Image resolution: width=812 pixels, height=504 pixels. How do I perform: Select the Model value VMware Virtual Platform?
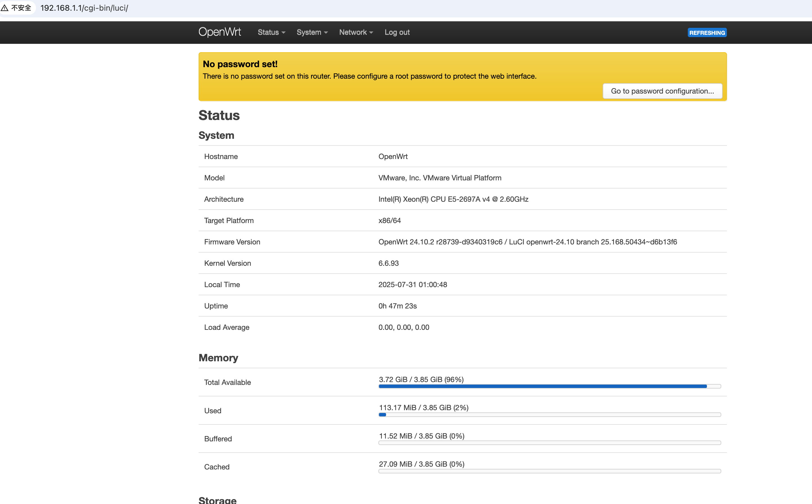click(x=440, y=178)
